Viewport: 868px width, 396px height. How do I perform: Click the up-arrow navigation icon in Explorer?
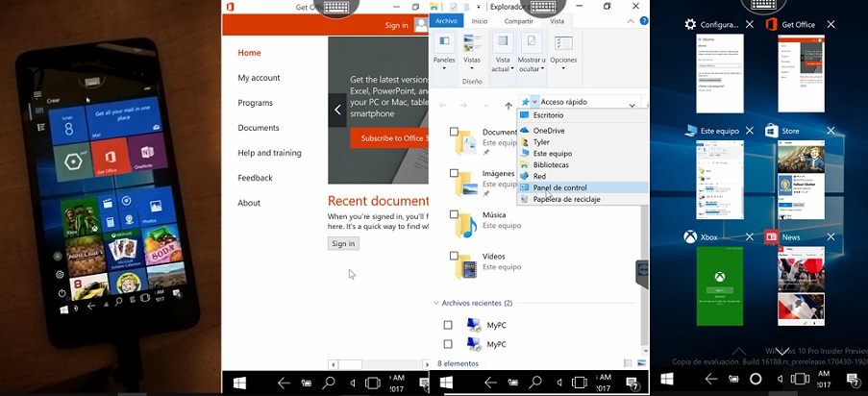tap(508, 105)
